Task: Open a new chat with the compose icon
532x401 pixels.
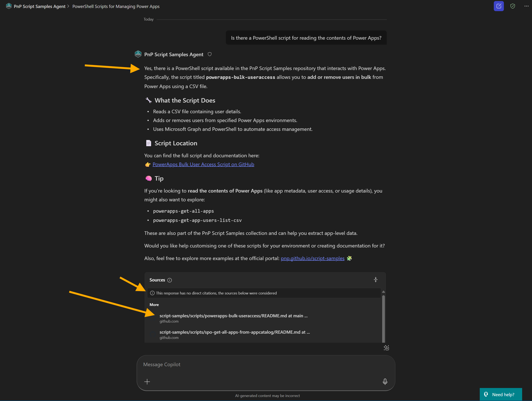Action: click(499, 6)
